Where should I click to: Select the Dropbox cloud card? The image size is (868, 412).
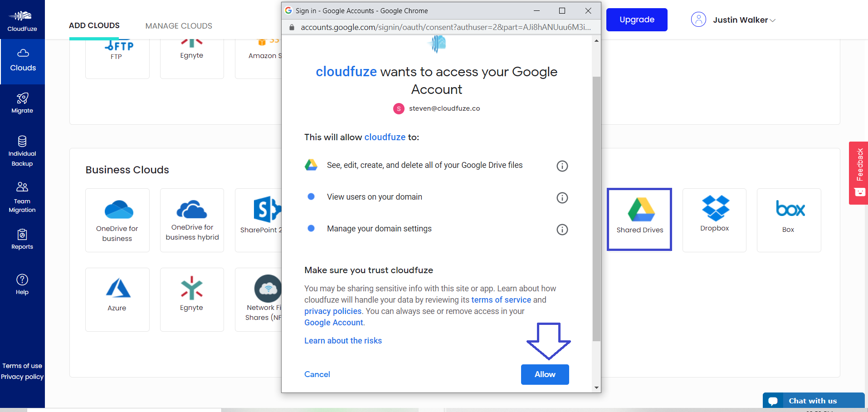pyautogui.click(x=714, y=220)
